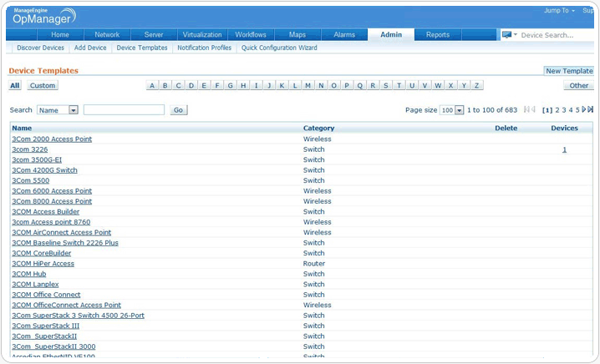Open Discover Devices submenu
Viewport: 600px width, 364px height.
pyautogui.click(x=41, y=48)
